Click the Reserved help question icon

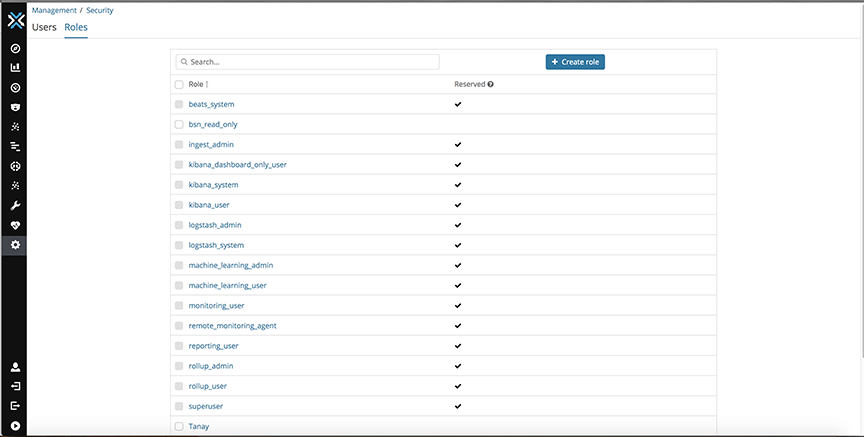click(x=490, y=84)
